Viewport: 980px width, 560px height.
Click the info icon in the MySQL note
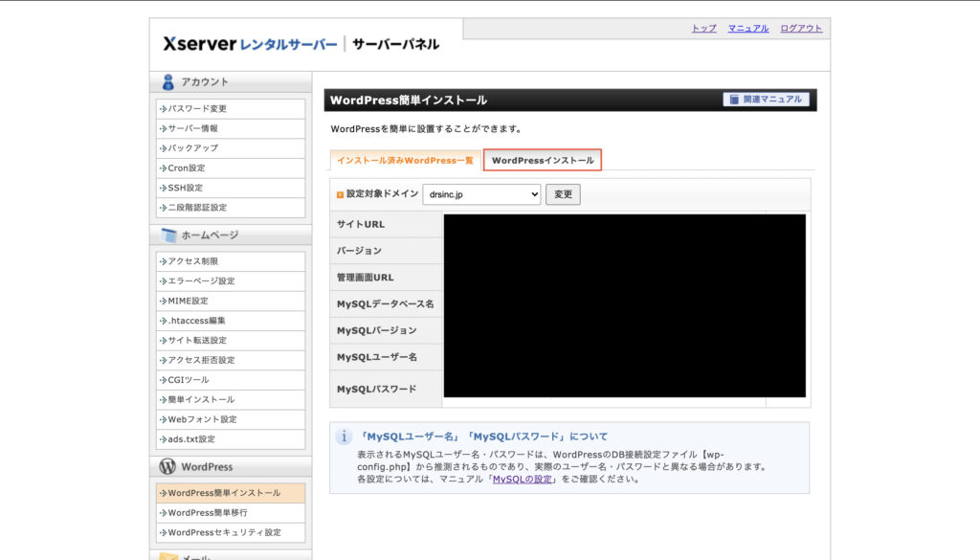tap(344, 437)
